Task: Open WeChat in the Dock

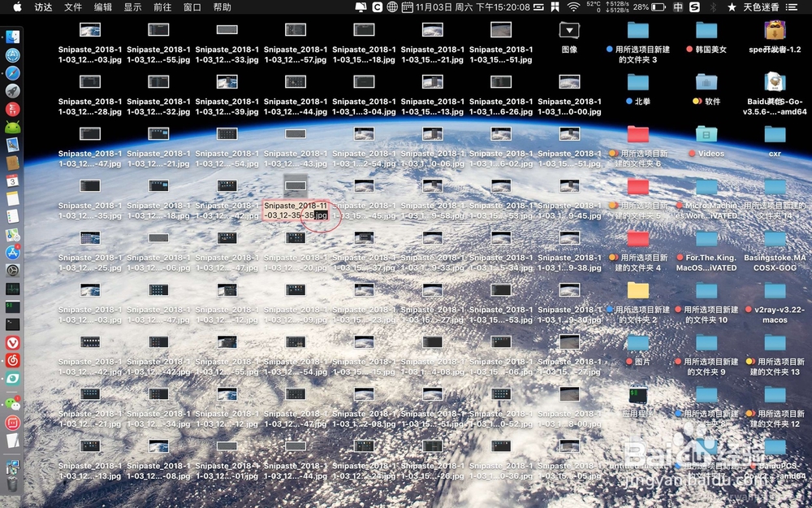Action: pos(12,404)
